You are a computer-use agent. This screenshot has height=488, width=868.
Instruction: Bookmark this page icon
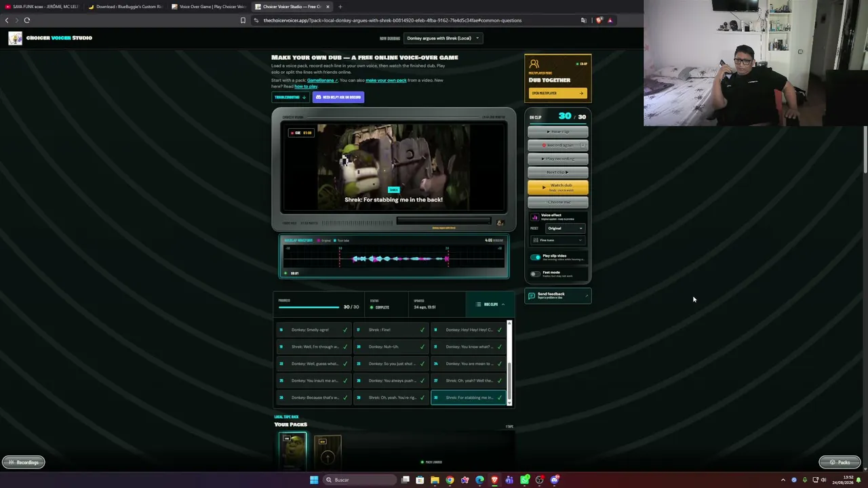click(243, 20)
